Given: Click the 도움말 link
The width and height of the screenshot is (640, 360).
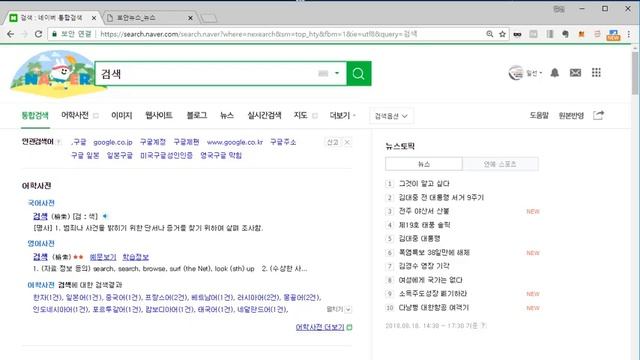Looking at the screenshot, I should click(x=539, y=116).
